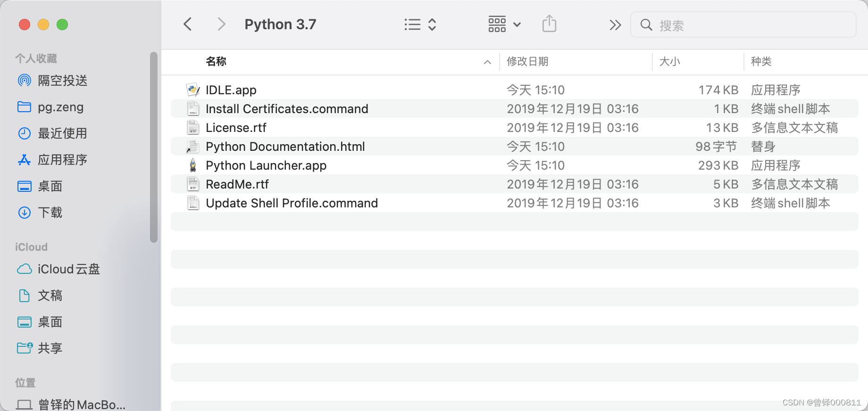Click the cloud icon beside iCloud云盘
Screen dimensions: 868x411
coord(25,269)
